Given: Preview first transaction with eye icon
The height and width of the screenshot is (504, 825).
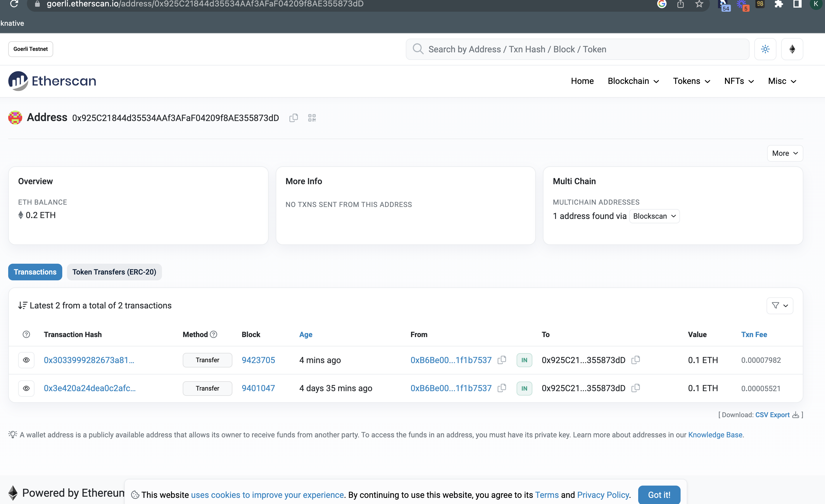Looking at the screenshot, I should 26,360.
